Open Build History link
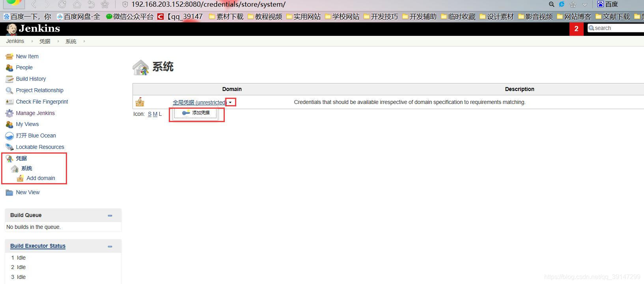This screenshot has width=644, height=284. pyautogui.click(x=31, y=79)
